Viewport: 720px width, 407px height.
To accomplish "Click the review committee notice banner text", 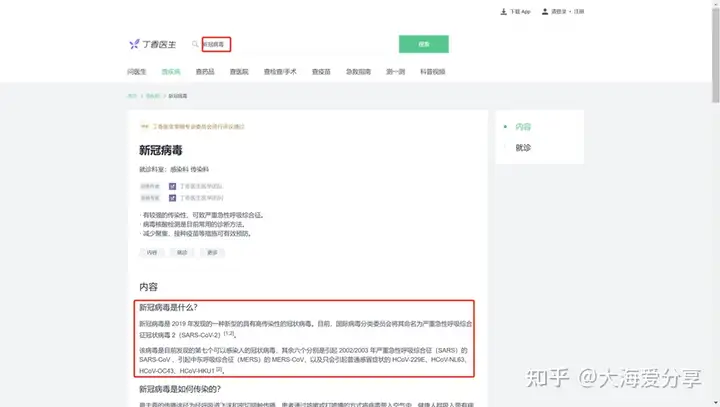I will pyautogui.click(x=199, y=126).
